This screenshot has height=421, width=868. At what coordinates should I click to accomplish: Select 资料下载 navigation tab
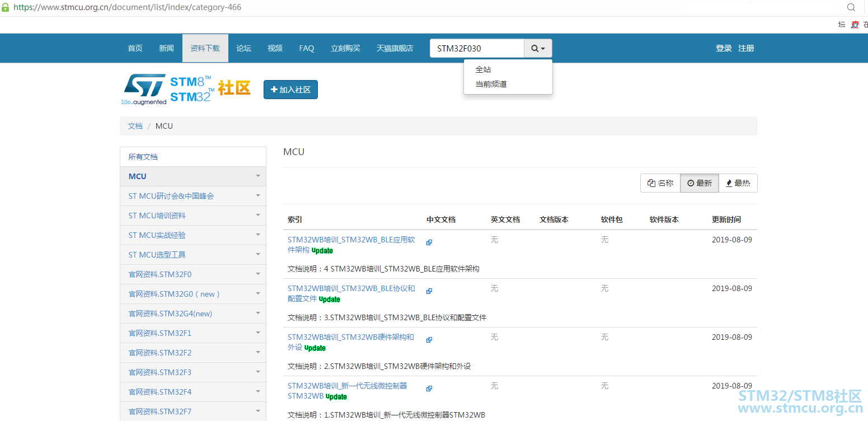[205, 48]
